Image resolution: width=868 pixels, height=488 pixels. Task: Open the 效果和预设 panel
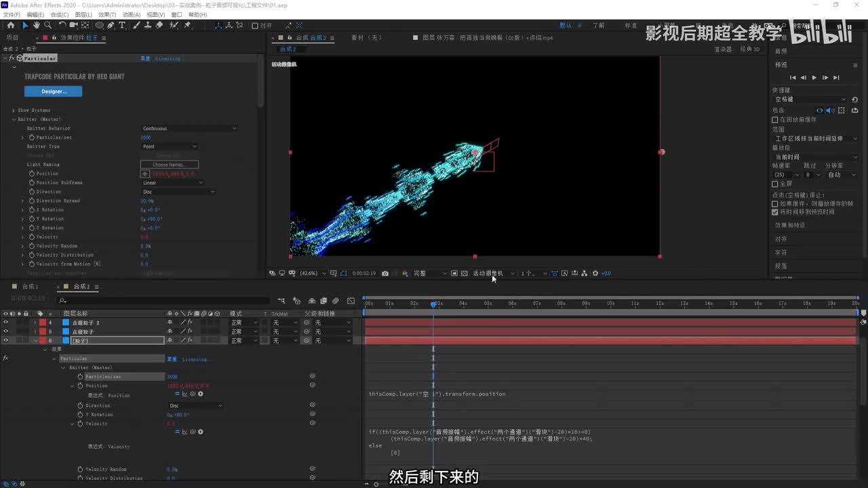point(790,225)
